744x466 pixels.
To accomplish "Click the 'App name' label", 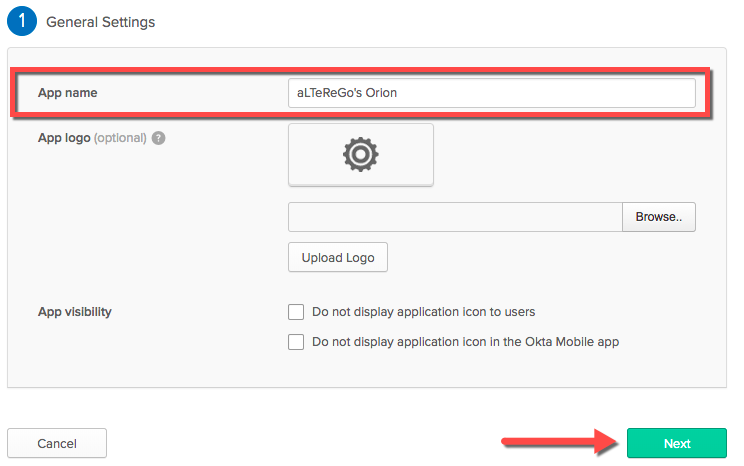I will 67,93.
